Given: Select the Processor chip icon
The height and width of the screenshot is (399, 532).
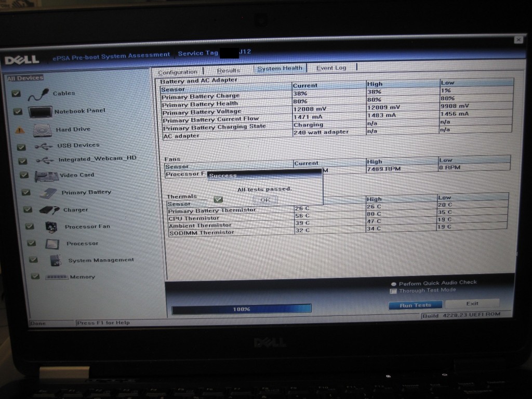Looking at the screenshot, I should (x=52, y=244).
